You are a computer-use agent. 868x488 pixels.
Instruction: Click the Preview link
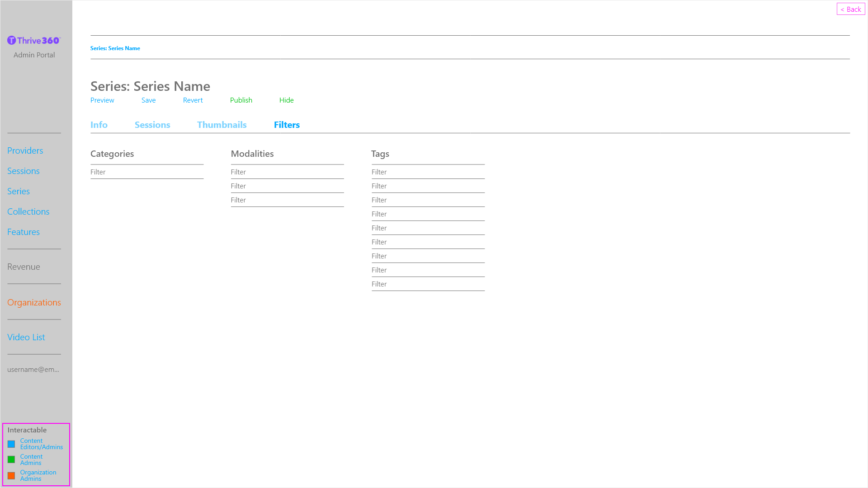(x=102, y=100)
